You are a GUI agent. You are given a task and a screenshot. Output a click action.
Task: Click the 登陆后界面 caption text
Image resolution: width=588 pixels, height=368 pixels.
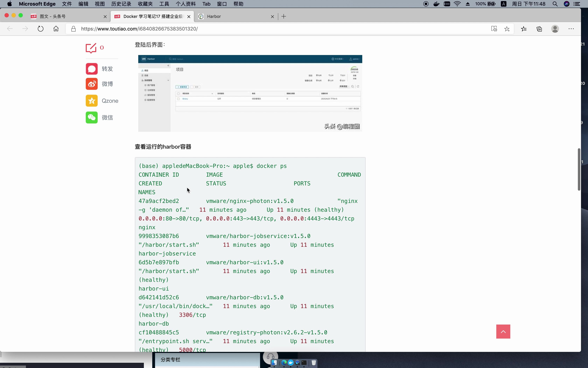[x=150, y=45]
